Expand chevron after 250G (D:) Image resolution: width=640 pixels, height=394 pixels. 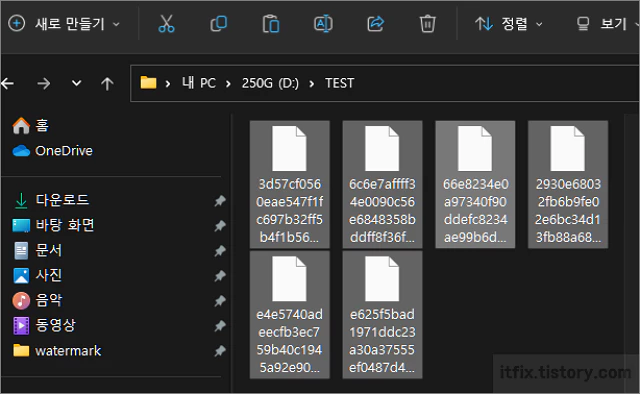coord(312,84)
